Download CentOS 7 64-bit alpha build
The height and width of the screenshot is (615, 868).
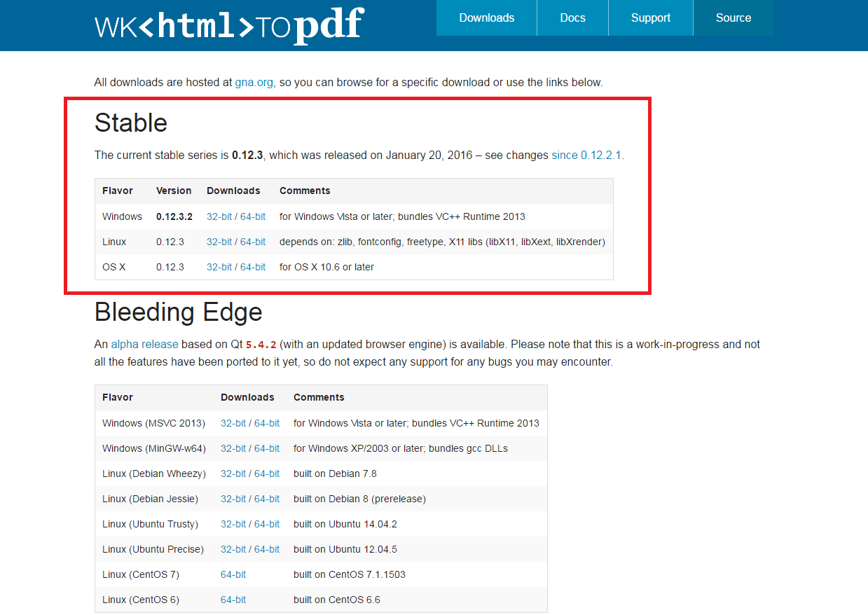coord(233,574)
